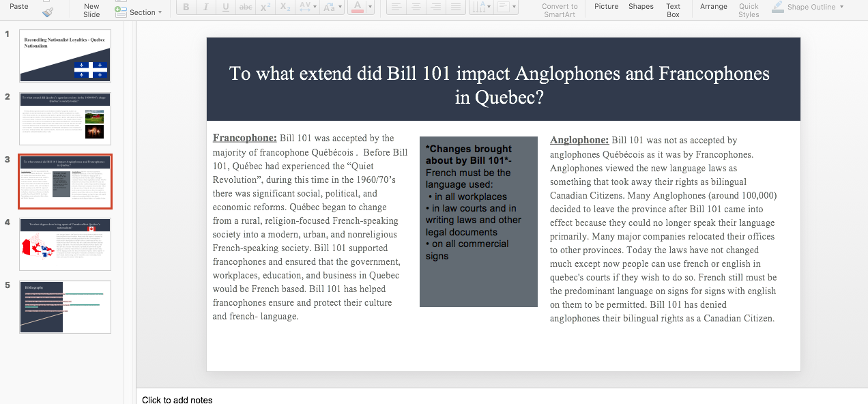Toggle italic formatting
Image resolution: width=868 pixels, height=404 pixels.
pos(205,8)
